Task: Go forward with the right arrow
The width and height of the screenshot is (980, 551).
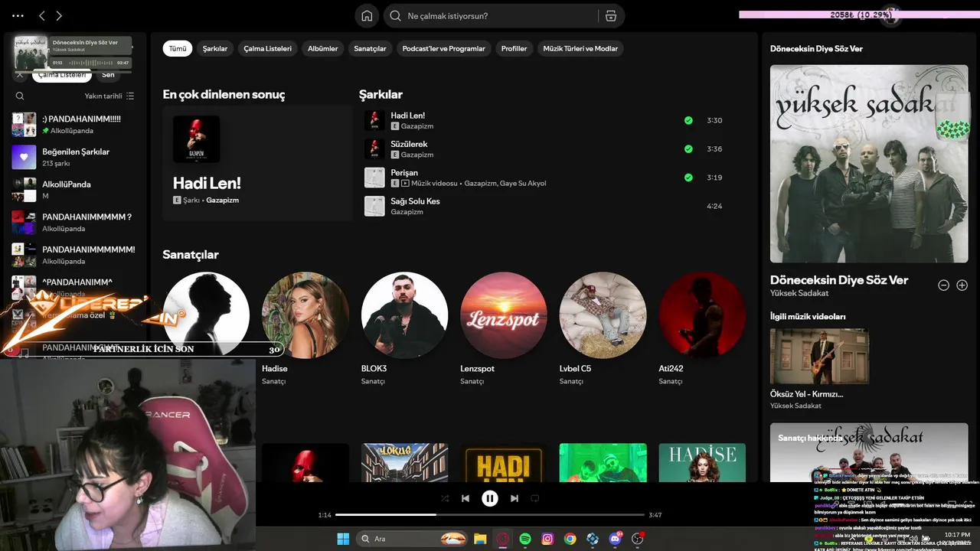Action: (x=59, y=15)
